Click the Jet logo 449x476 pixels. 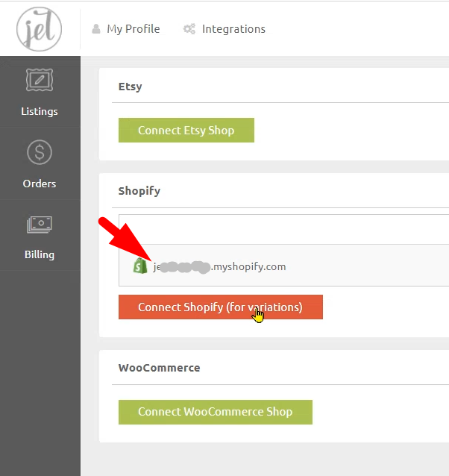click(39, 29)
